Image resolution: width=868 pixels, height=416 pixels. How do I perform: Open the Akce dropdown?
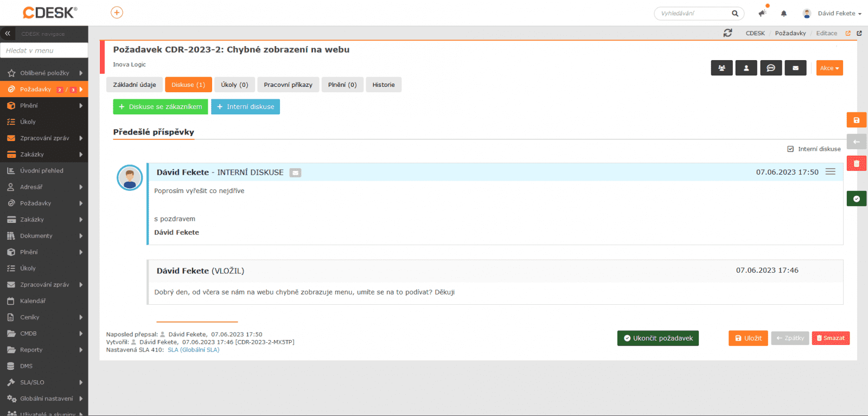[829, 68]
